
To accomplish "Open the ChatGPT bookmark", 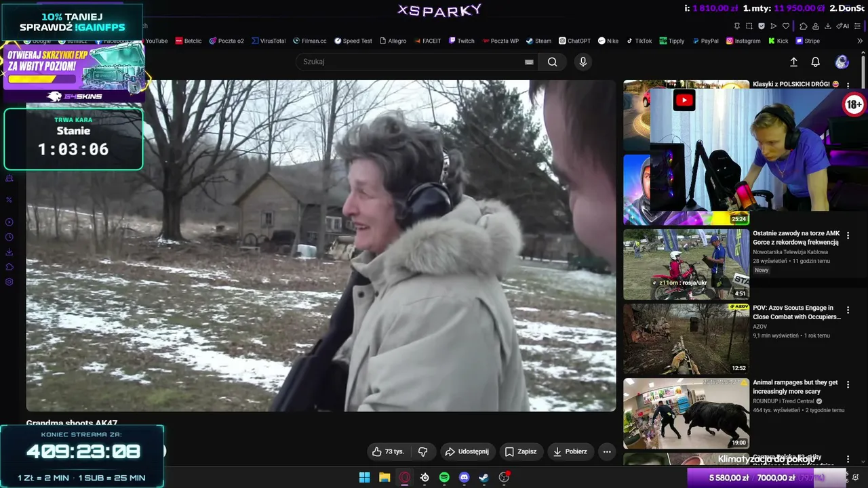I will (574, 41).
